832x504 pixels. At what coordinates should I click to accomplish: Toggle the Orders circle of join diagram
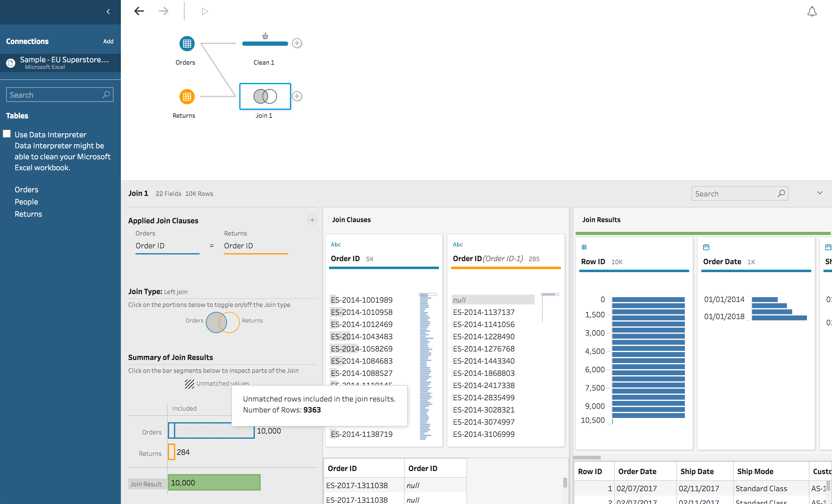(x=212, y=322)
